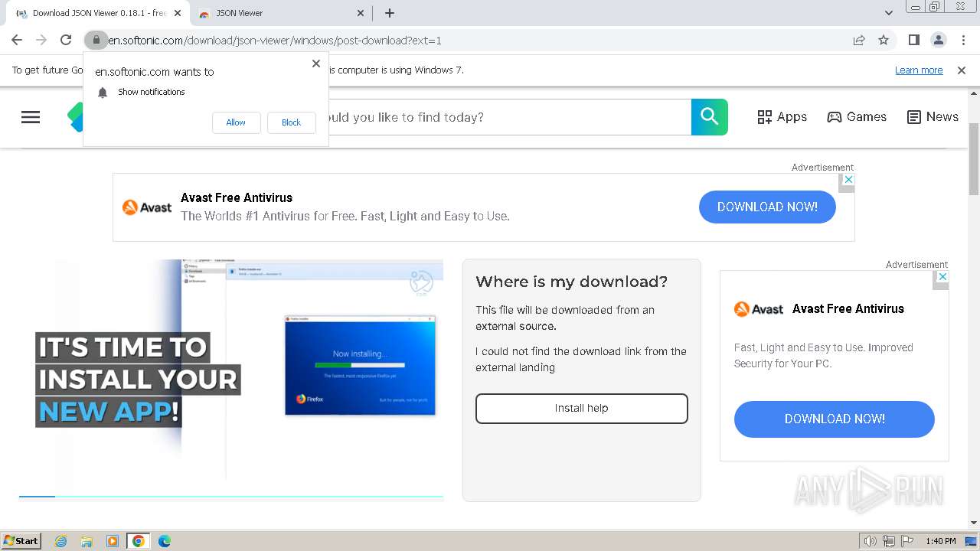Viewport: 980px width, 551px height.
Task: Click the Avast Free Antivirus banner title
Action: [237, 197]
